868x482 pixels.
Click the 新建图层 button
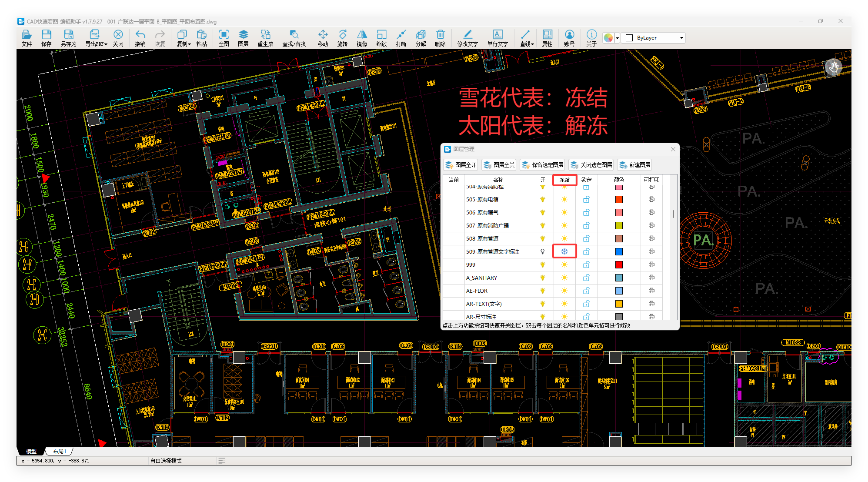[635, 165]
